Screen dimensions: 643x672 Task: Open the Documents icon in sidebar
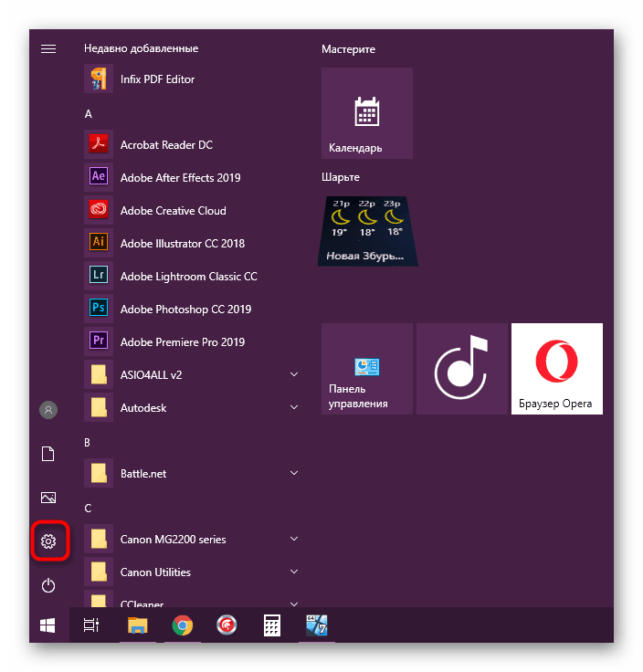pyautogui.click(x=48, y=454)
